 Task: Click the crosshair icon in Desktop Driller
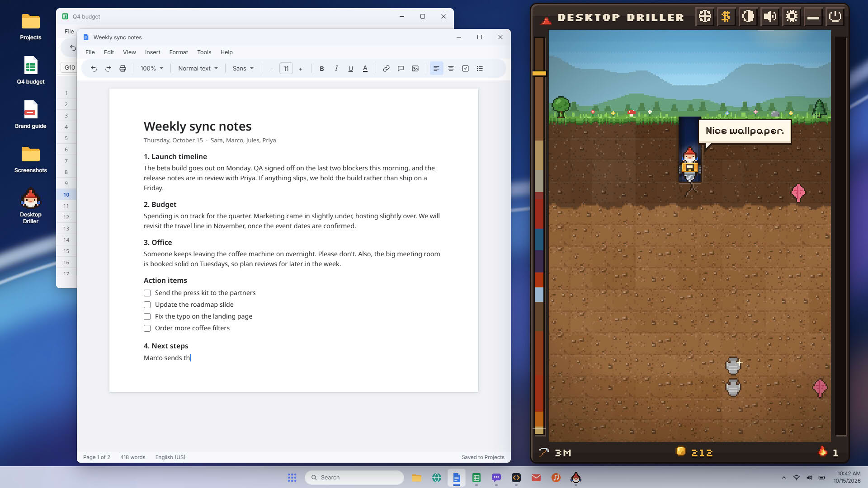coord(704,17)
